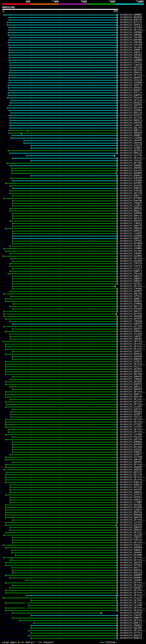The image size is (146, 644).
Task: Open hit UniRef100_Q943F3
Action: coord(131,25)
